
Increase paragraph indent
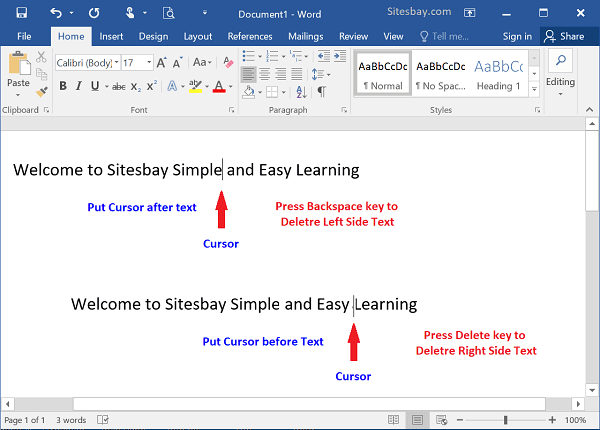pos(340,56)
